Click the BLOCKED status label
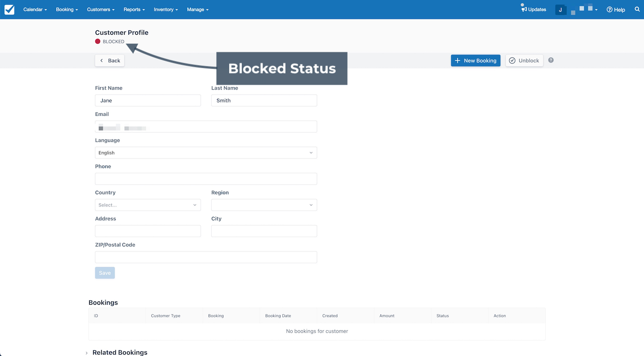644x356 pixels. pos(113,41)
